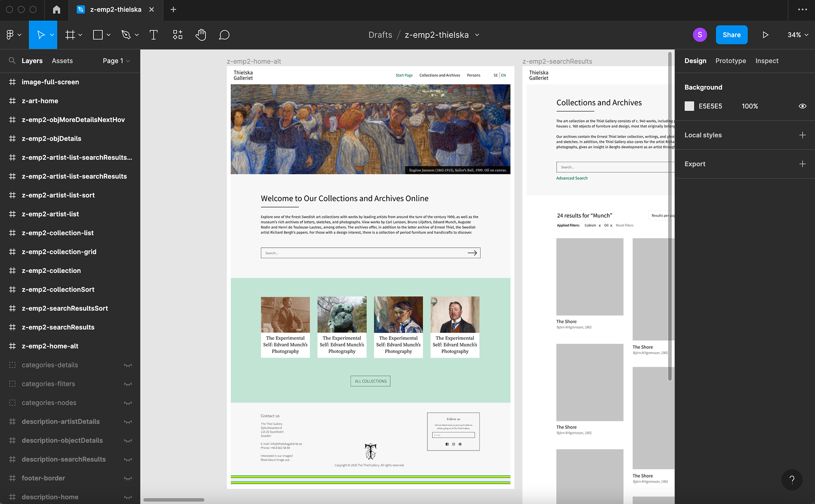Click the user avatar S
This screenshot has height=504, width=815.
pos(700,35)
